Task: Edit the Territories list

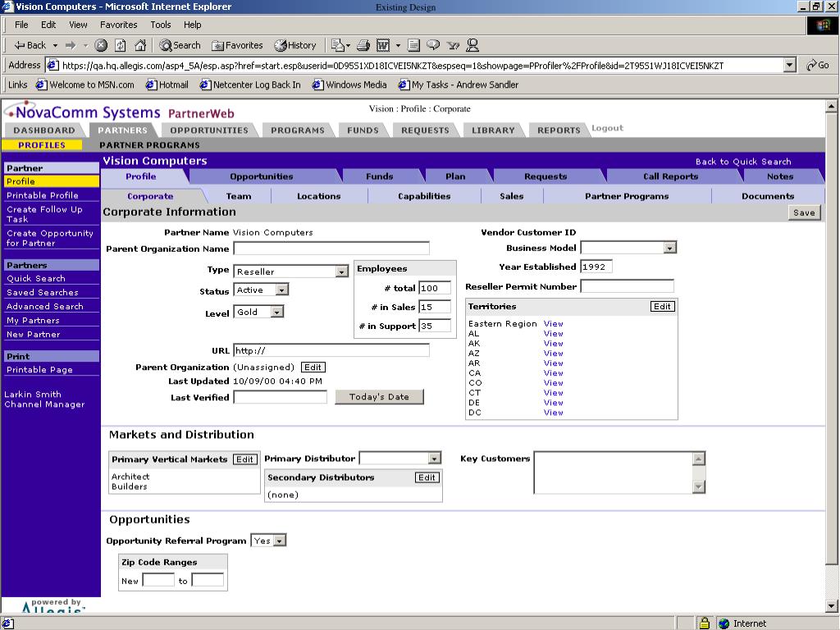Action: point(662,307)
